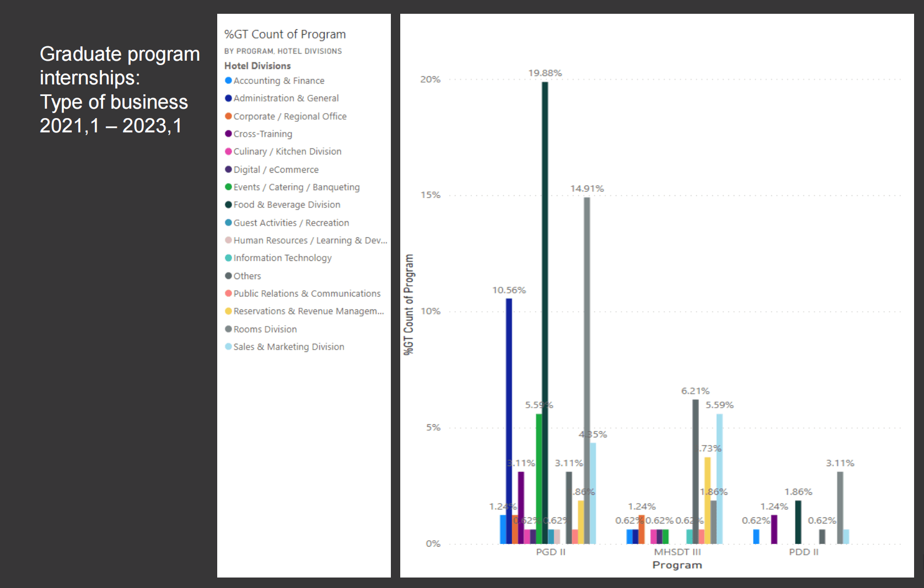Click the 14.91% data label
This screenshot has width=924, height=588.
tap(587, 189)
